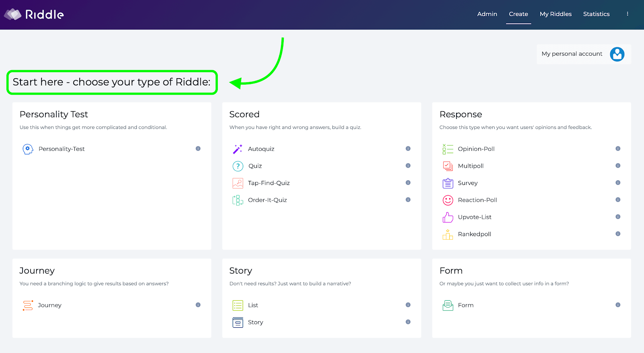
Task: Choose the List type
Action: point(253,305)
